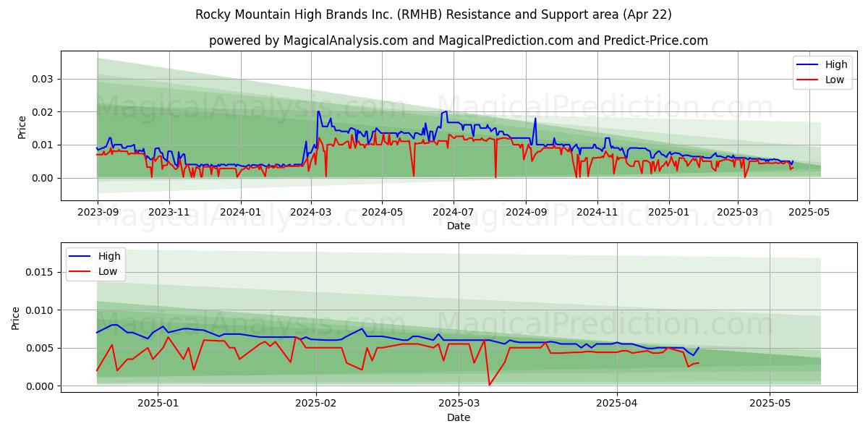Screen dimensions: 868x434
Task: Click the '2025-03' tick label on top chart
Action: [x=738, y=213]
